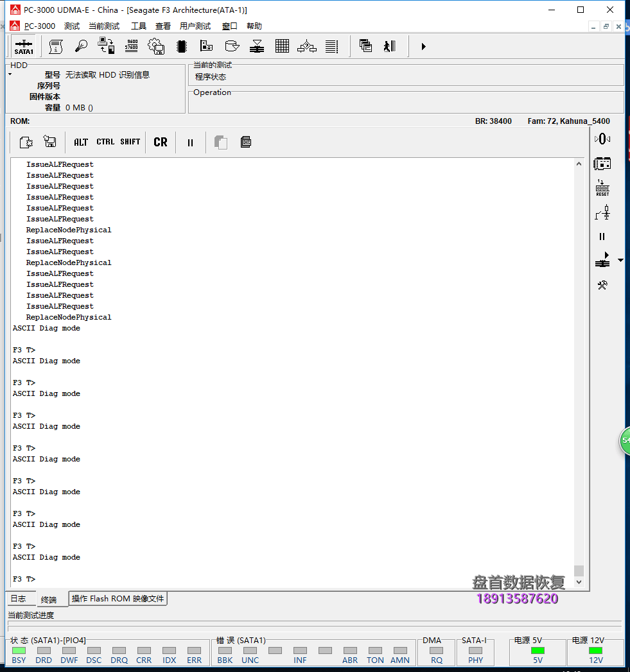Open the PC-3000 menu

39,26
